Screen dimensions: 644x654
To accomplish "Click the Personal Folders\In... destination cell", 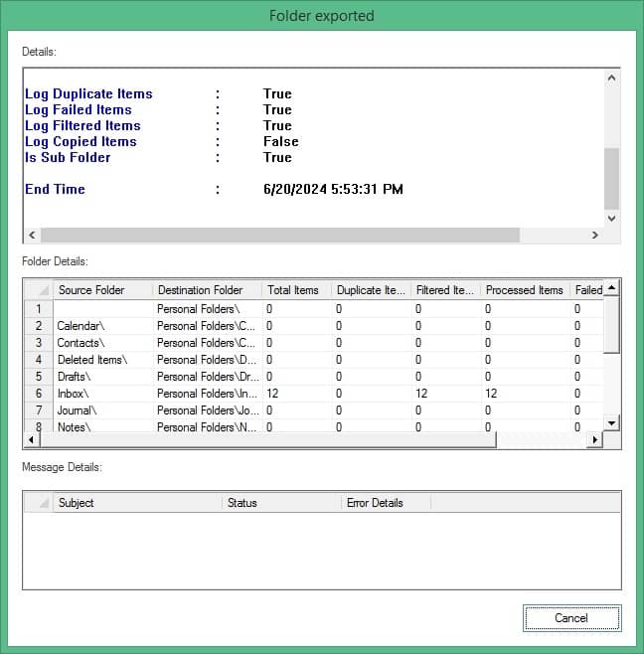I will coord(208,394).
